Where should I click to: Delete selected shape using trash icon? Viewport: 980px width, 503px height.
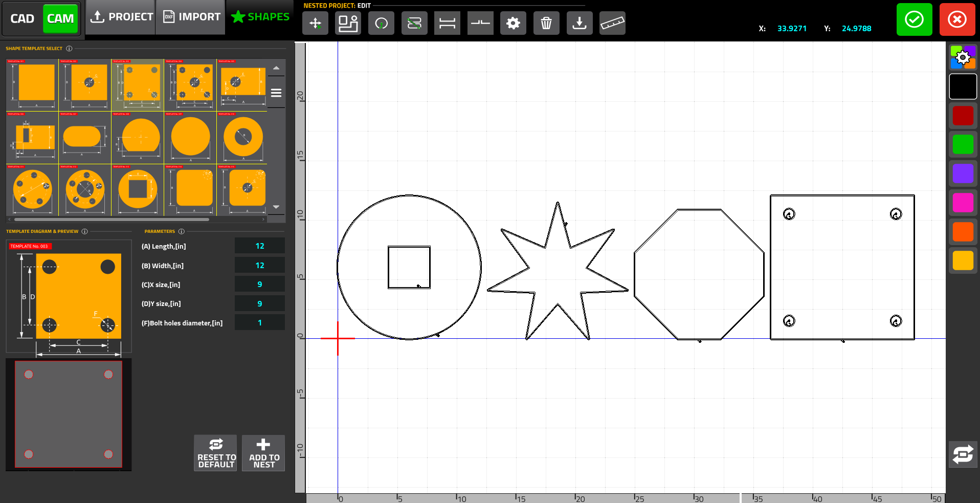(546, 23)
